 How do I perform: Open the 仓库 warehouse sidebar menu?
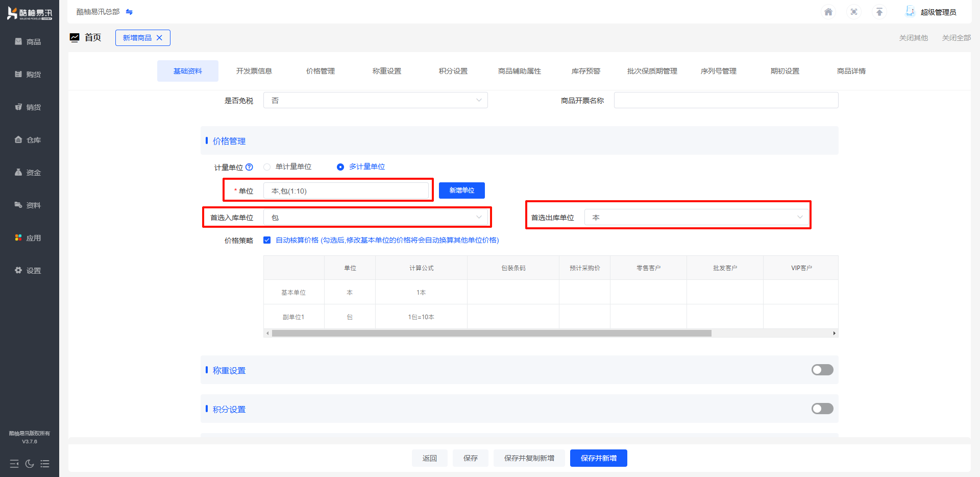[x=29, y=140]
